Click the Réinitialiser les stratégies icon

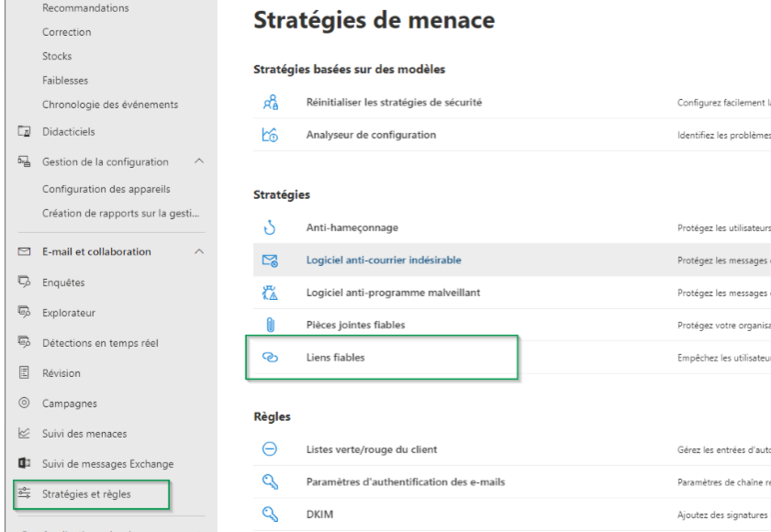[x=270, y=103]
